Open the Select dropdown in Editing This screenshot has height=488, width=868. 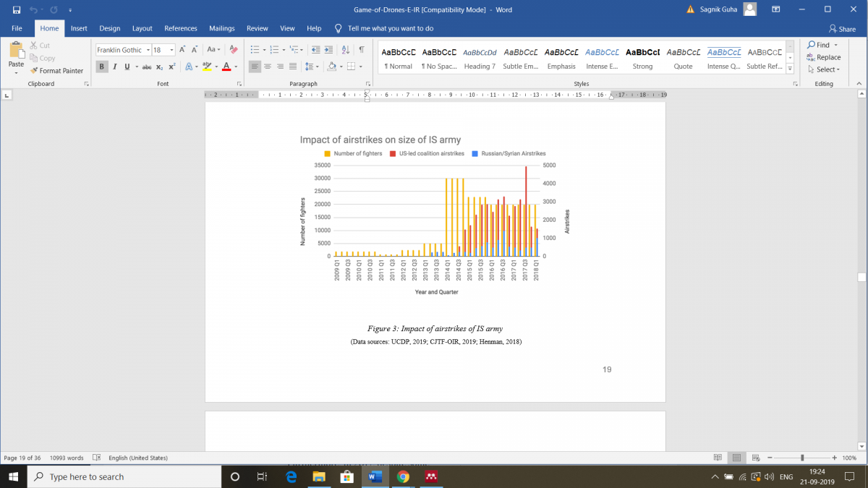(823, 69)
